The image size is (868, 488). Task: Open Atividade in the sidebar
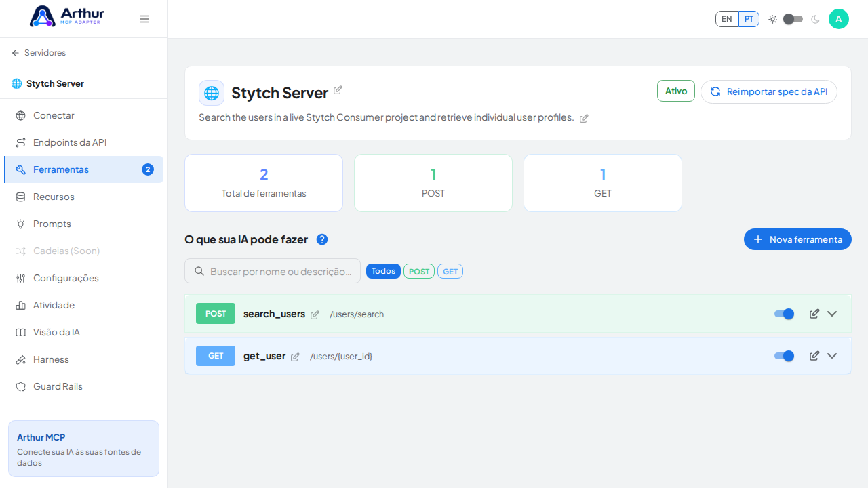click(x=83, y=305)
